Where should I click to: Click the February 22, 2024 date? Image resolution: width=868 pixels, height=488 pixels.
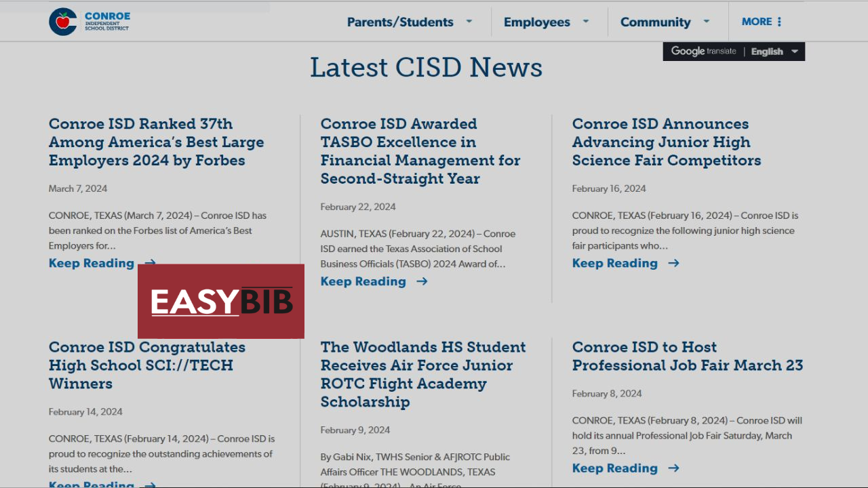click(358, 207)
